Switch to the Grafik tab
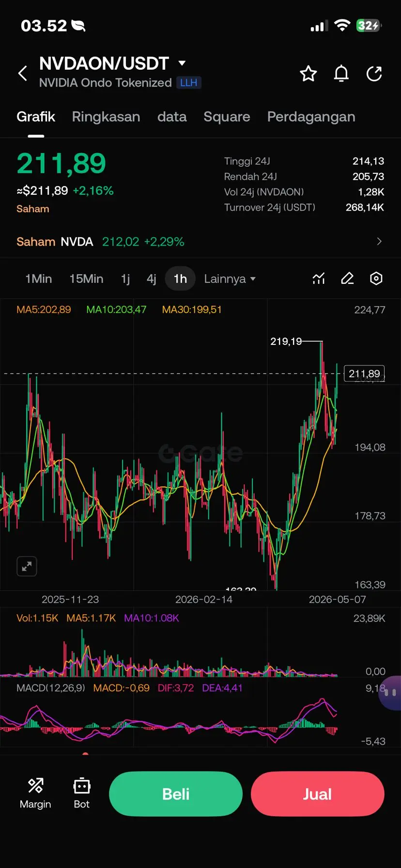Viewport: 401px width, 868px height. (x=36, y=117)
